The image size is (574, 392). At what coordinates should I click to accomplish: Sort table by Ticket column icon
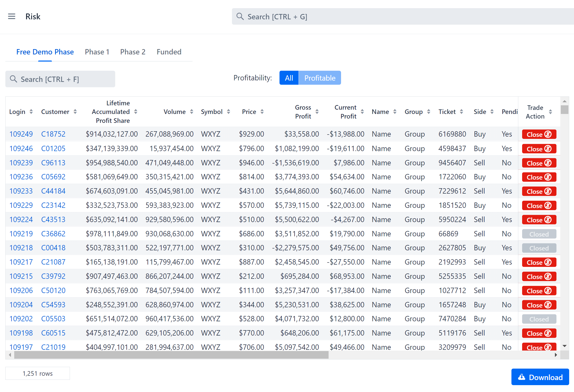(461, 112)
